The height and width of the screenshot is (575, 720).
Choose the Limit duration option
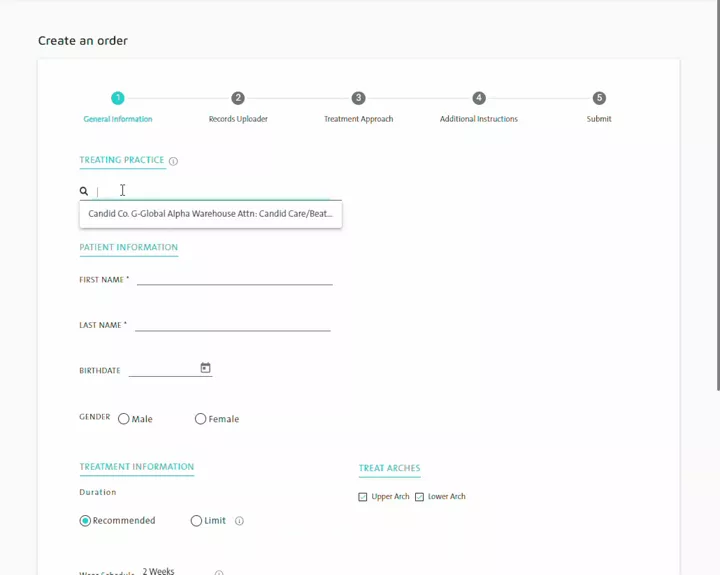tap(196, 521)
